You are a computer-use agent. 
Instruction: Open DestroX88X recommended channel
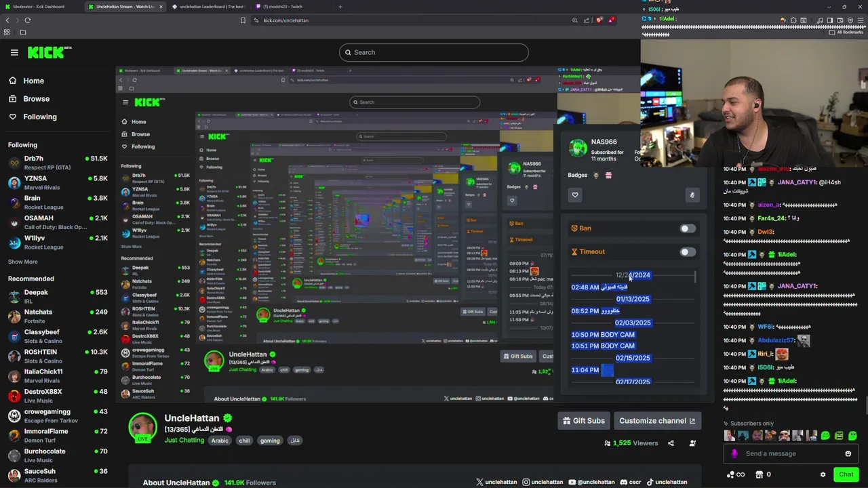(x=58, y=396)
